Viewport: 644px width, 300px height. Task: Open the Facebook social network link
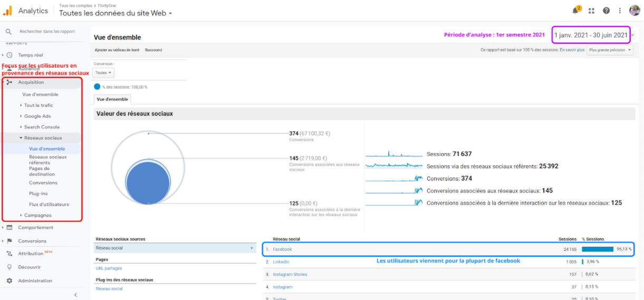282,249
